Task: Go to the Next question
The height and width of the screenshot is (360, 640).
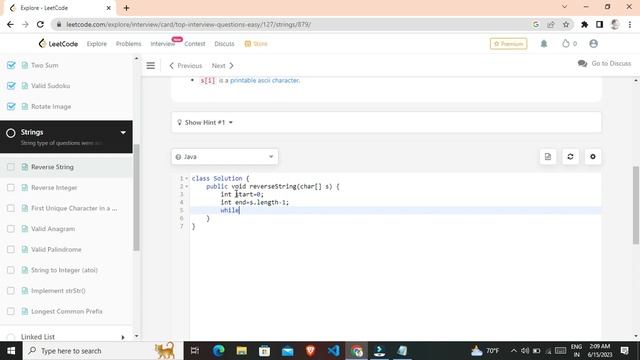Action: (223, 66)
